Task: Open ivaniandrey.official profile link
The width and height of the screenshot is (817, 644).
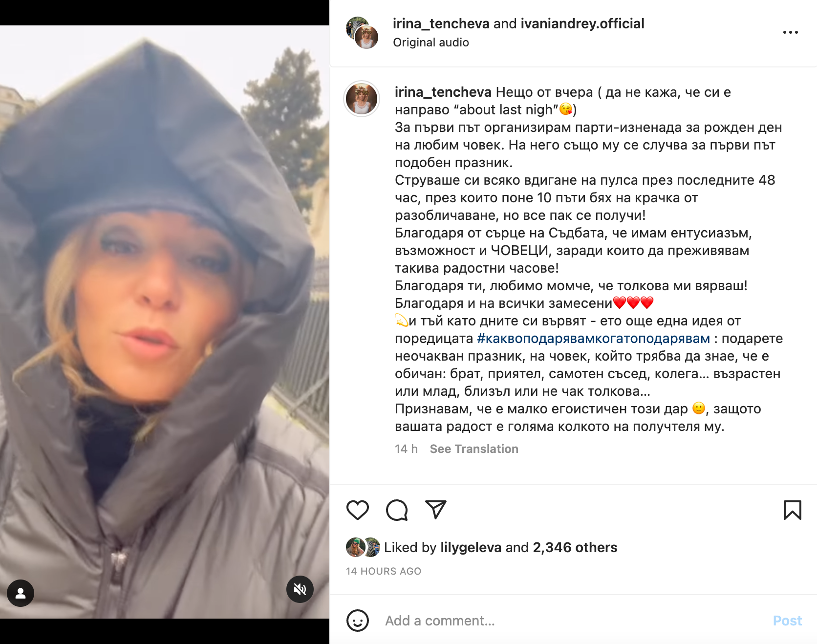Action: [x=582, y=23]
